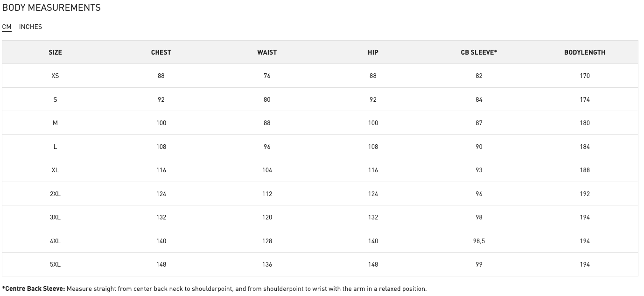644x296 pixels.
Task: Click the HIP column header
Action: 373,52
